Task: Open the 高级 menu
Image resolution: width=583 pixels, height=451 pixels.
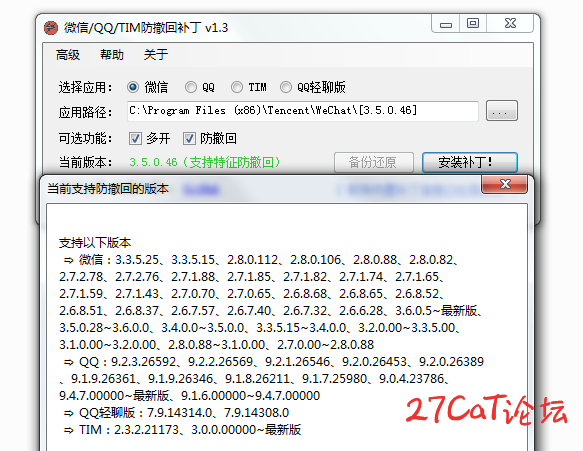Action: coord(68,55)
